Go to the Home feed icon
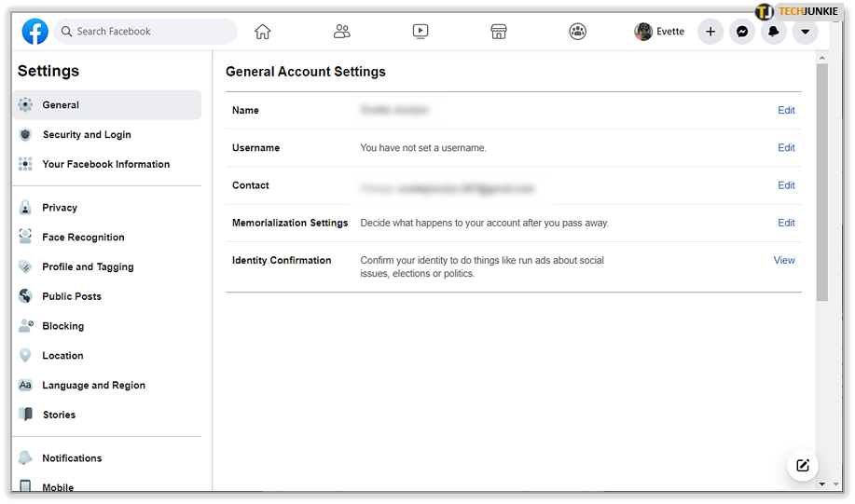Image resolution: width=855 pixels, height=504 pixels. [x=262, y=32]
